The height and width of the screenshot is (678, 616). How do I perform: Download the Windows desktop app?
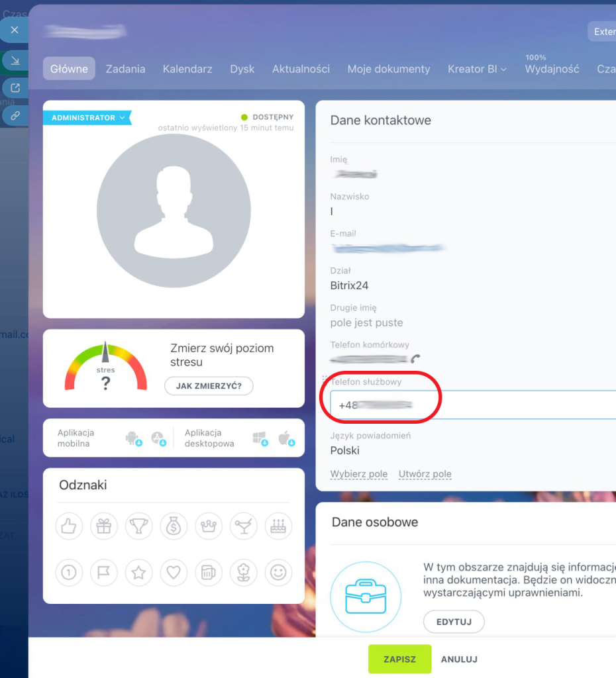[260, 438]
